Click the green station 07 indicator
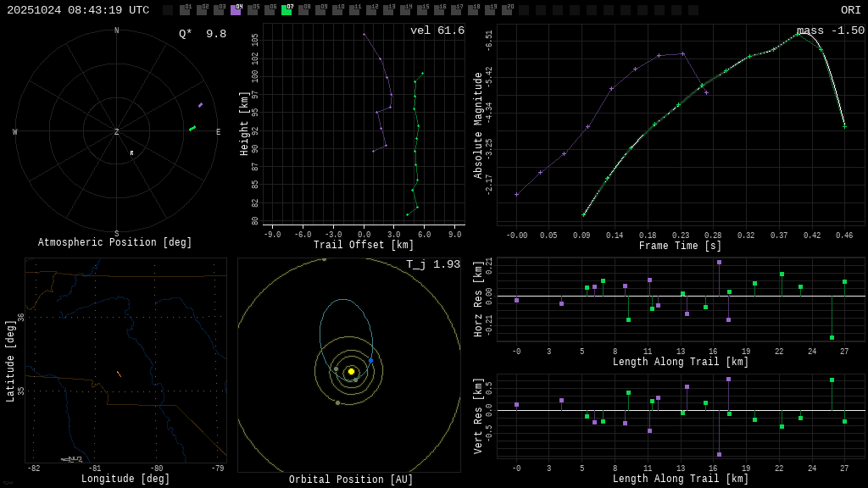The image size is (868, 488). 287,10
